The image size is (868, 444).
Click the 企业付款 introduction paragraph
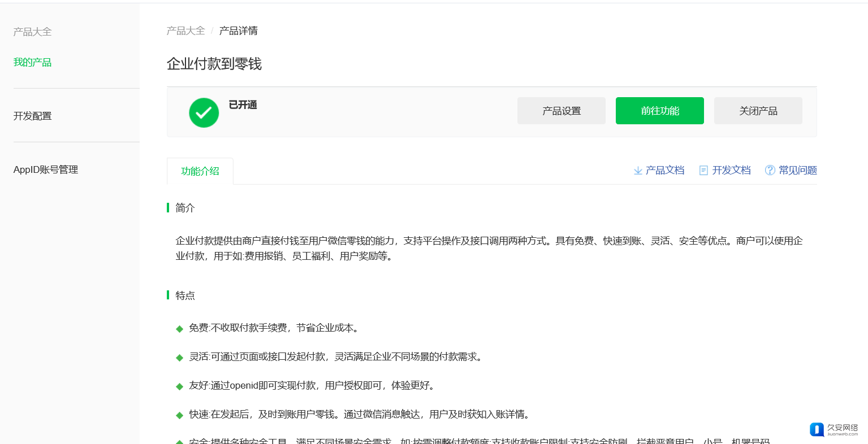(489, 249)
